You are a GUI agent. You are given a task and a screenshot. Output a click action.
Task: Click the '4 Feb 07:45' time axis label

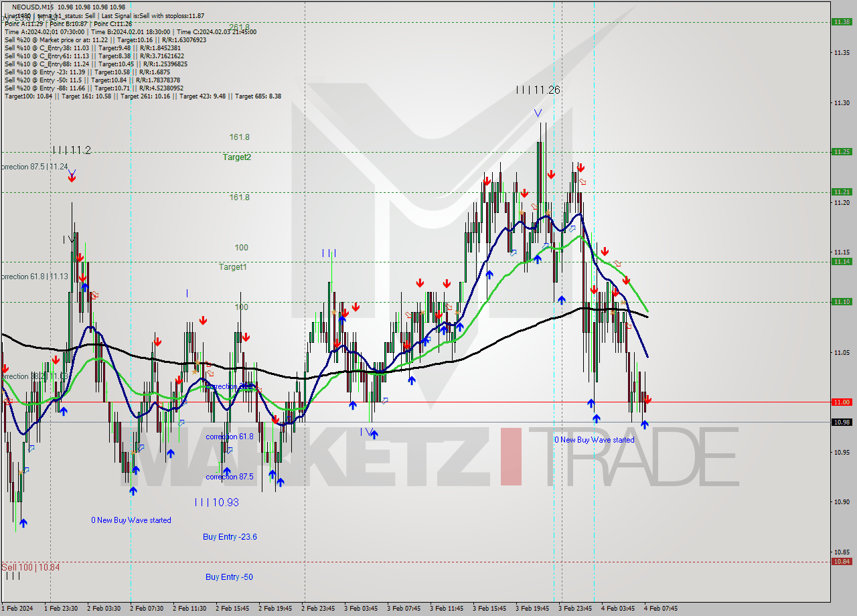pyautogui.click(x=661, y=609)
